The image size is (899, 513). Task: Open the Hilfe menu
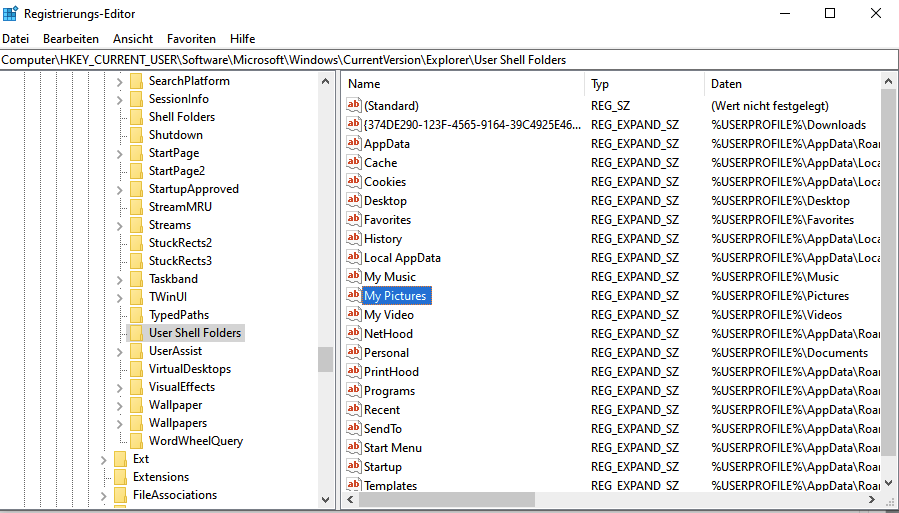243,39
